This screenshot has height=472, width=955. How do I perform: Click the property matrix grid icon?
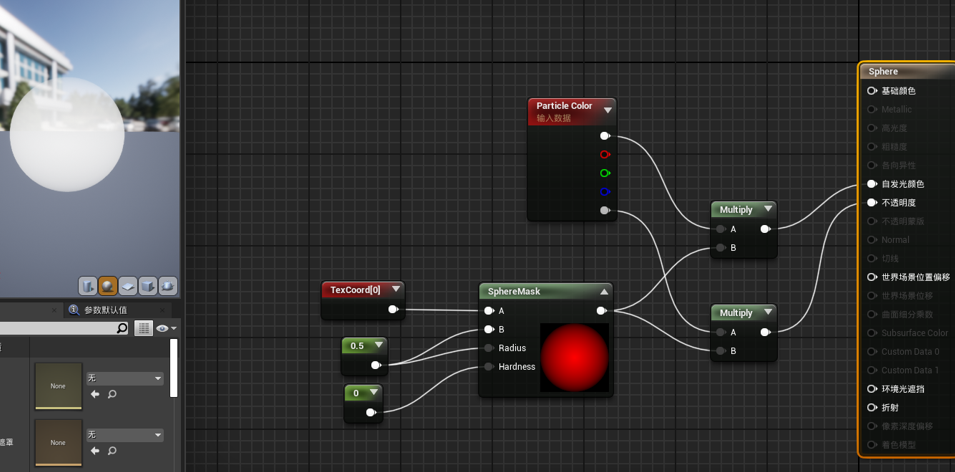pos(143,328)
